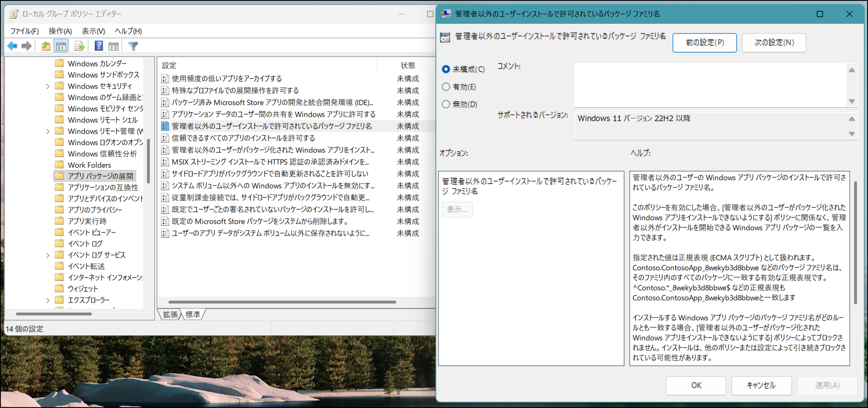Click the settings list horizontal scrollbar
Viewport: 868px width, 408px height.
[x=282, y=302]
